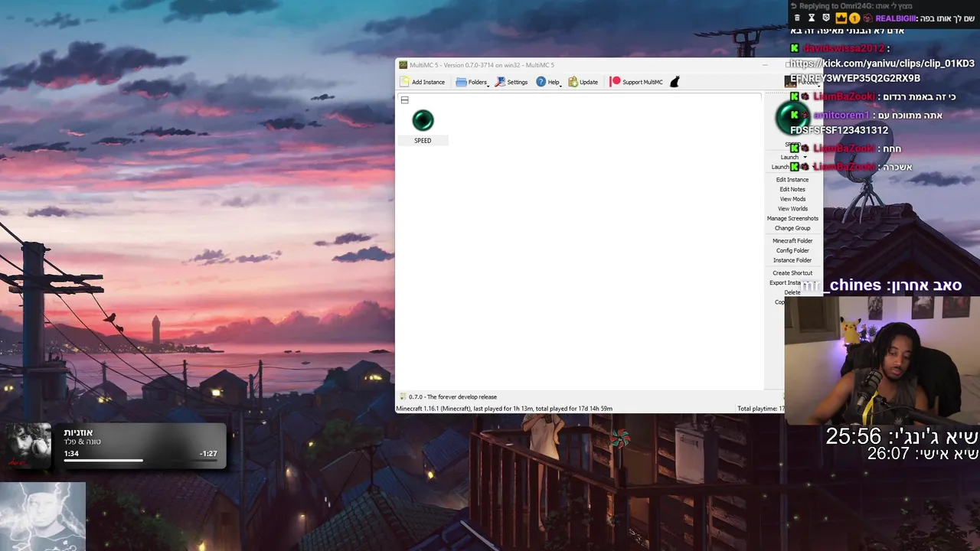Viewport: 980px width, 551px height.
Task: Open the Help dropdown menu
Action: coord(548,82)
